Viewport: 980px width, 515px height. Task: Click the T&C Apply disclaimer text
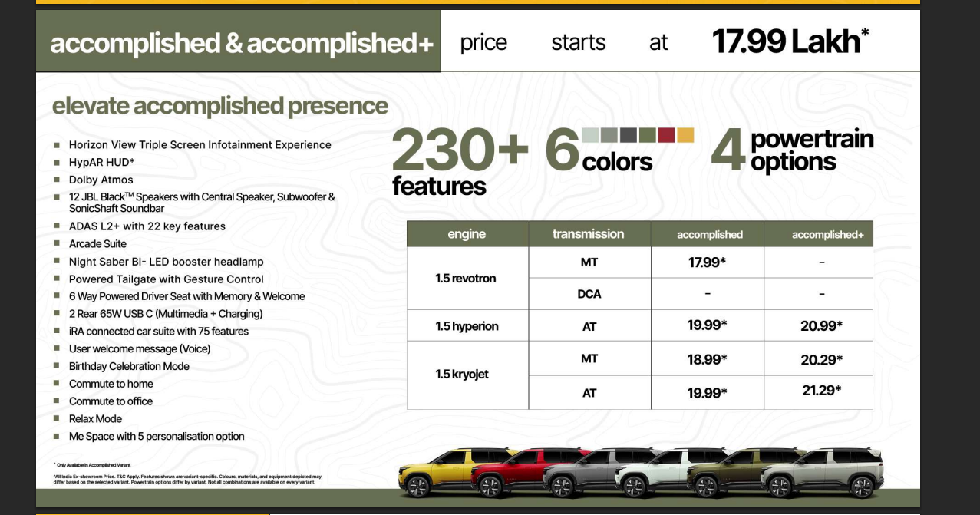tap(184, 478)
